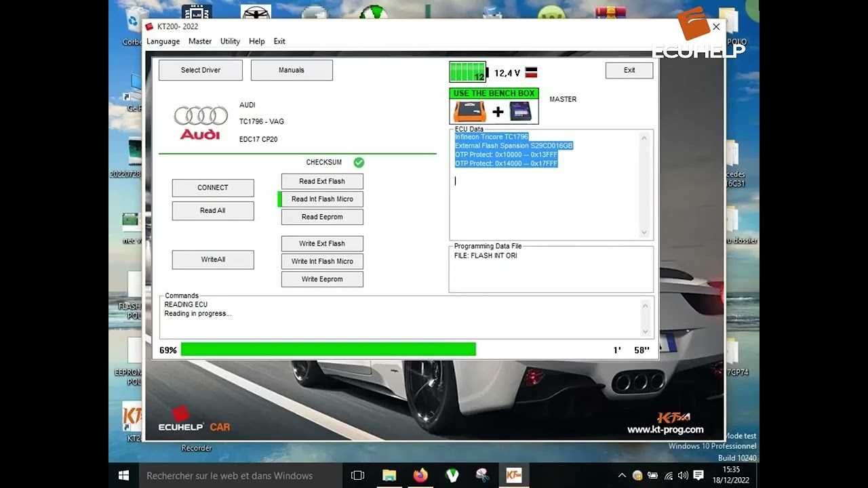Click the green battery level indicator

coord(468,72)
